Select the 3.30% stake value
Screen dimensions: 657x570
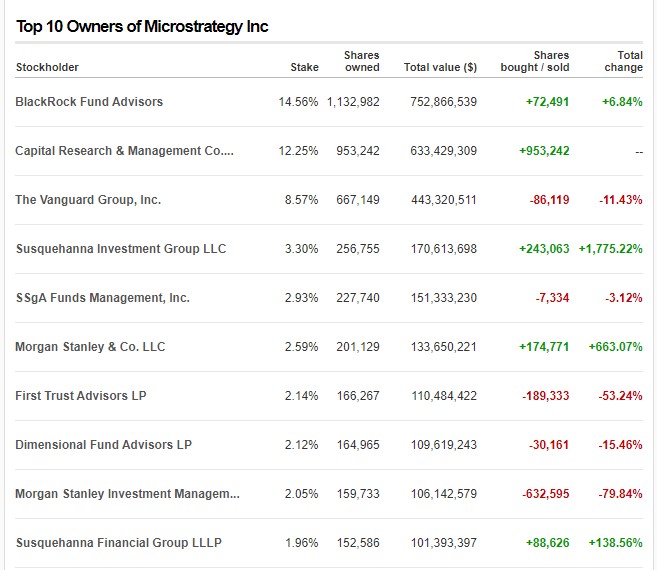[x=301, y=249]
